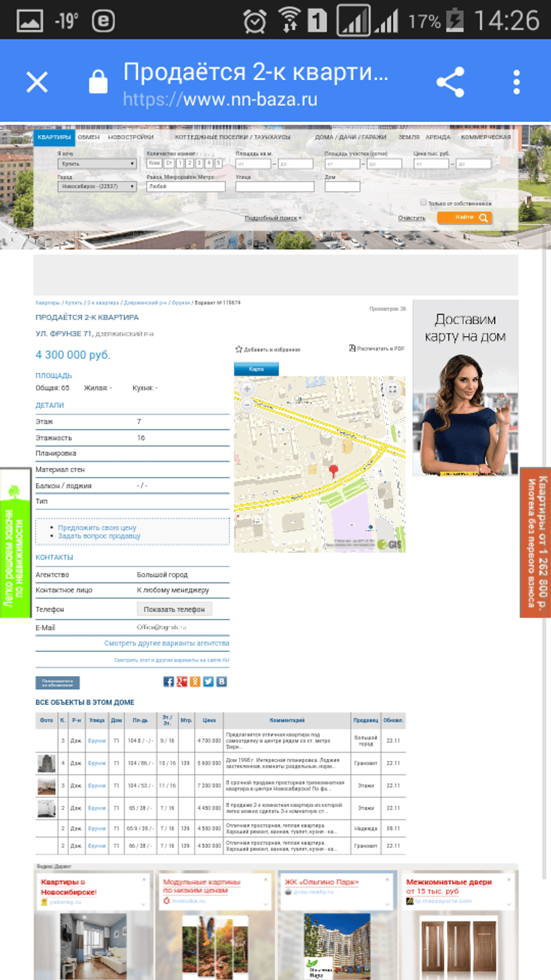
Task: Close the Межкомнатные двери ad
Action: click(x=510, y=879)
